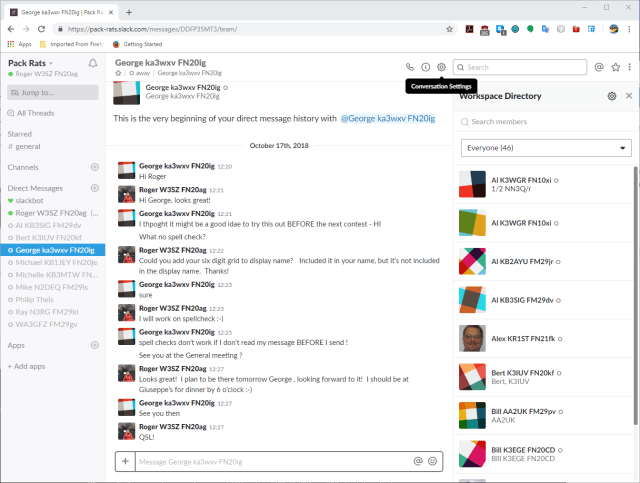Add a channel with plus icon
This screenshot has width=640, height=483.
tap(95, 167)
